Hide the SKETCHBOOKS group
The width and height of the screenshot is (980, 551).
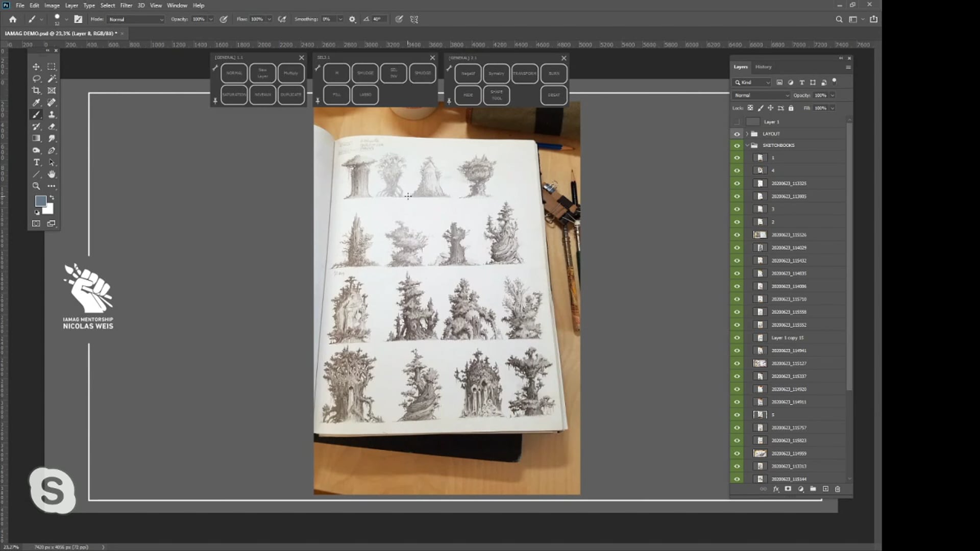pyautogui.click(x=737, y=145)
